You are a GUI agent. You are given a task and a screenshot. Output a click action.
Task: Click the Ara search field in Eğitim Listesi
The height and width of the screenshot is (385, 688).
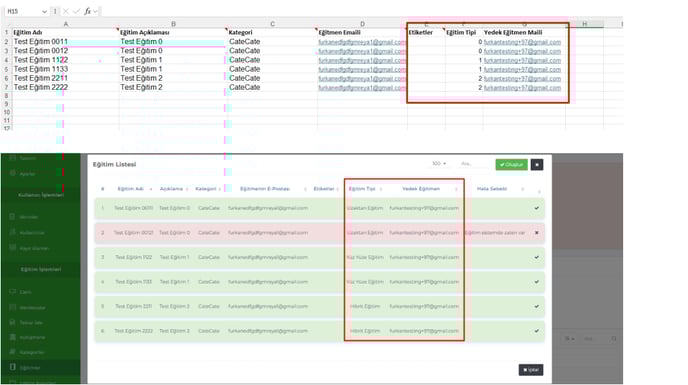[473, 164]
